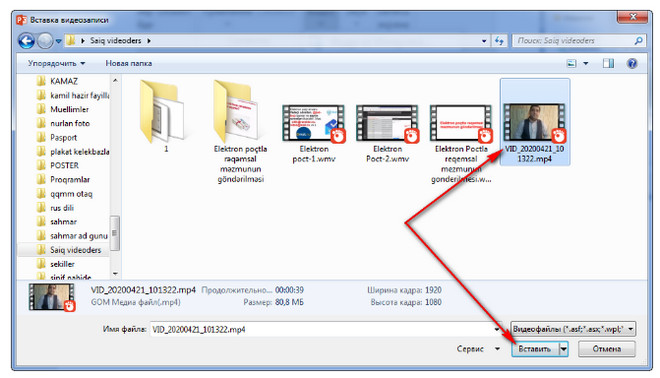Click the Отмена button

point(607,349)
